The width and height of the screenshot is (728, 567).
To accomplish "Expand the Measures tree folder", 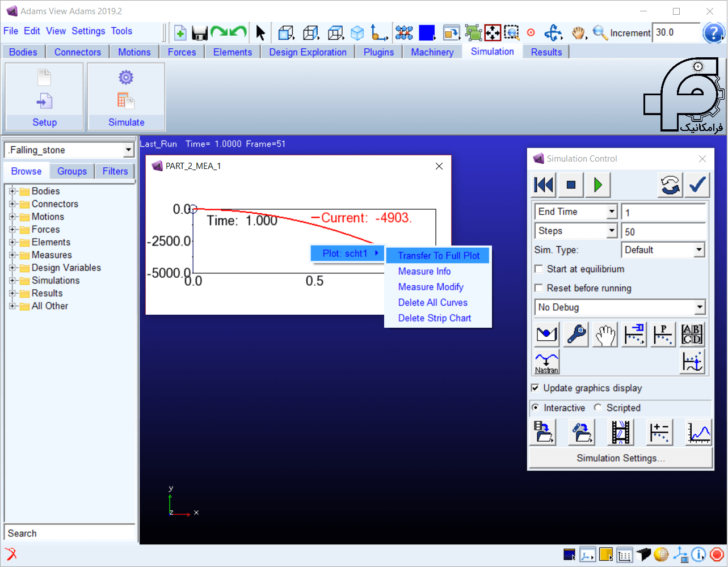I will (12, 255).
